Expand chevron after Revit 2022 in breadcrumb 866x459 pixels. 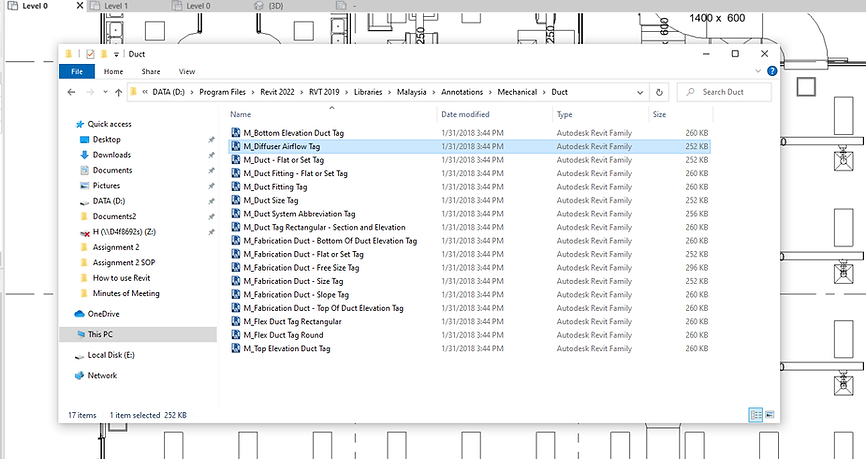click(x=302, y=92)
